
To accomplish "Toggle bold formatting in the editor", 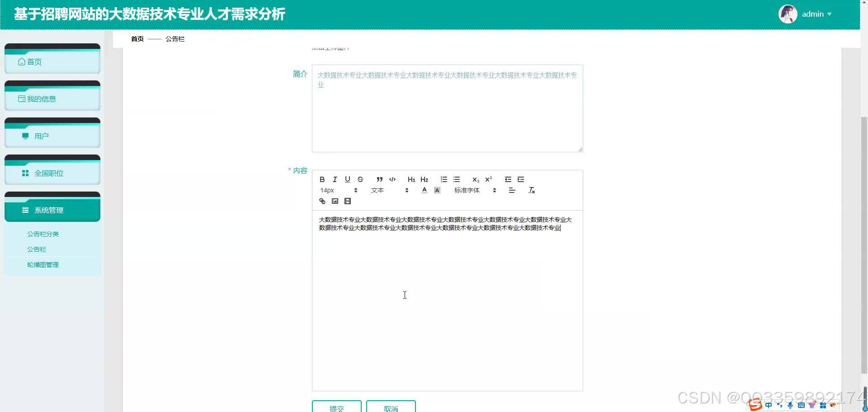I will pyautogui.click(x=322, y=179).
